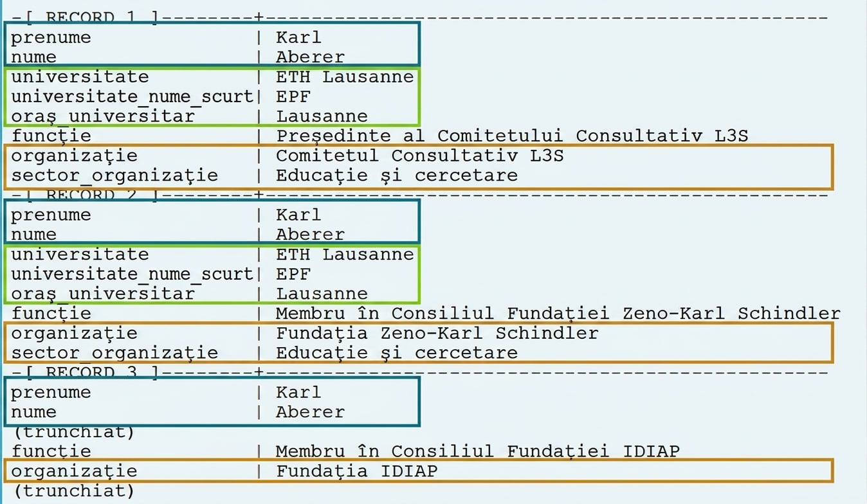The image size is (867, 504).
Task: Click first '(trunchiat)' marker under Aberer
Action: 74,432
